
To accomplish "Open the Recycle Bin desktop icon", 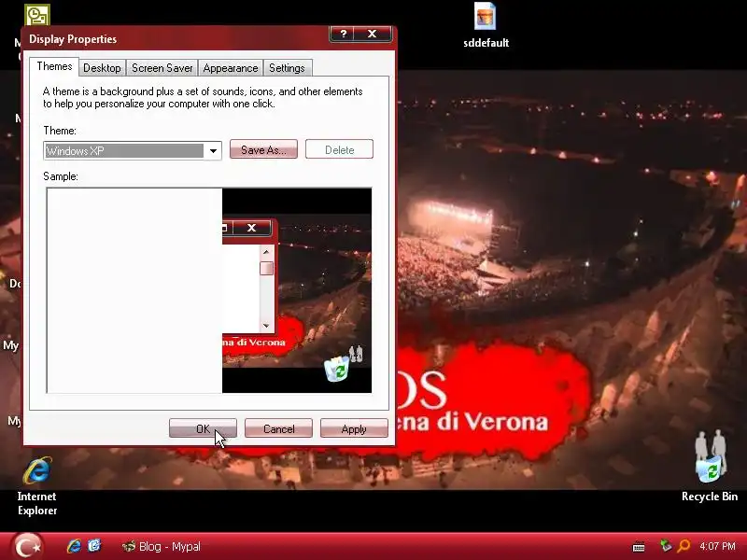I will point(710,466).
